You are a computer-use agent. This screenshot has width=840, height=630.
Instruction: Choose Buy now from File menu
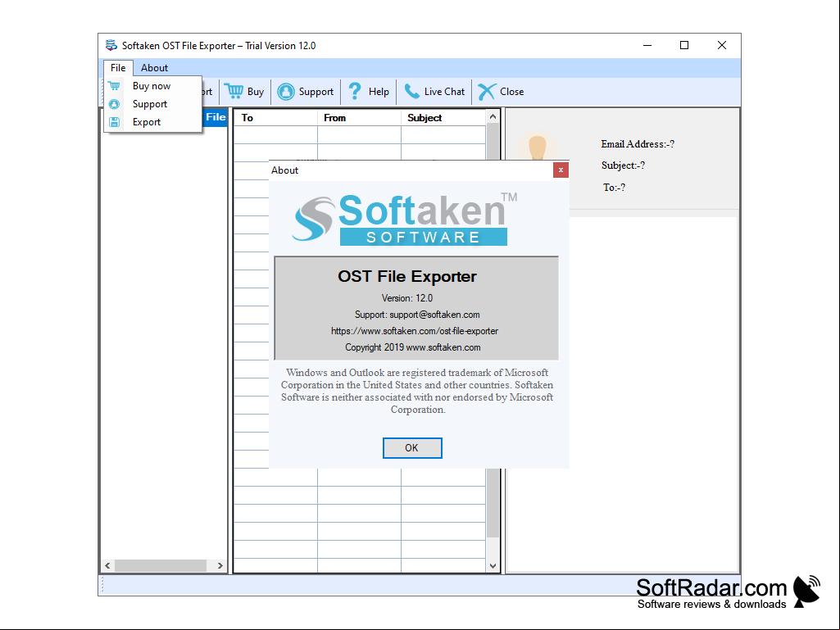pyautogui.click(x=152, y=86)
